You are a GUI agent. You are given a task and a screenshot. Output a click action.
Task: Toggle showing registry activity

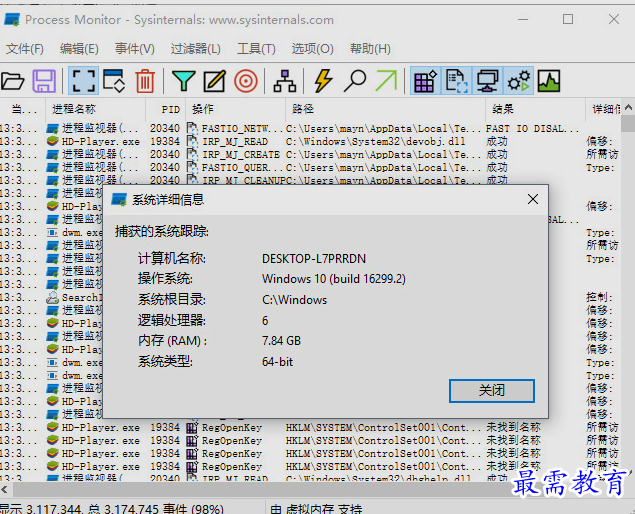pos(426,81)
